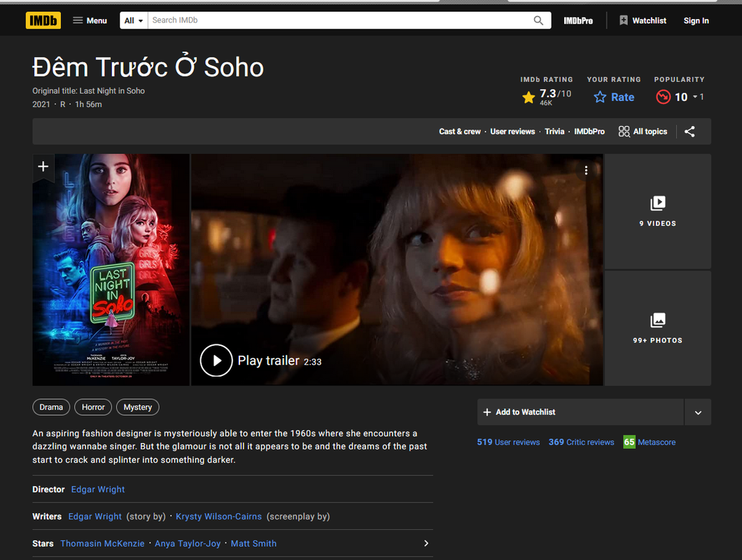This screenshot has height=560, width=742.
Task: Click the R rating certificate
Action: tap(62, 104)
